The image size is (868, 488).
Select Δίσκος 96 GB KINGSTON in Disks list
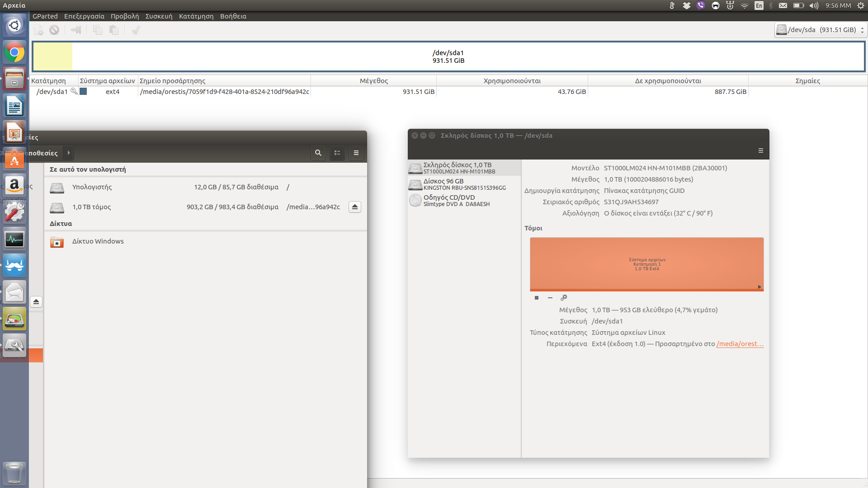click(464, 184)
